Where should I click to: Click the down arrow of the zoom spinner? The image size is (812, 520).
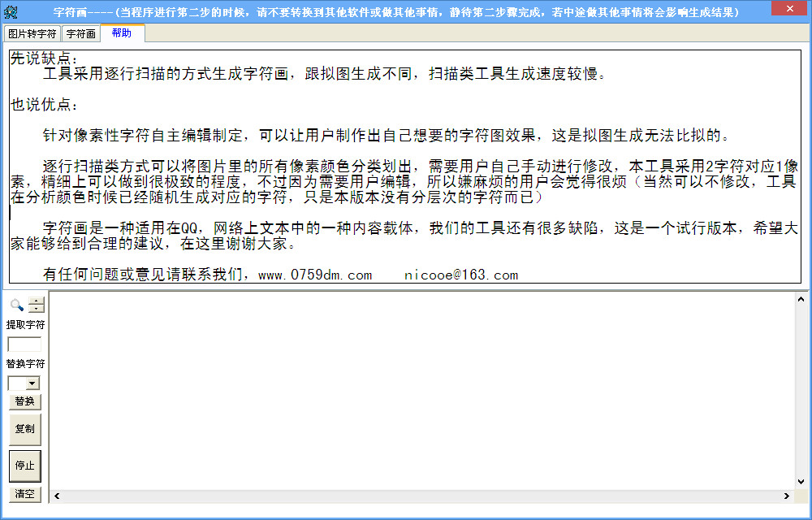[x=34, y=309]
